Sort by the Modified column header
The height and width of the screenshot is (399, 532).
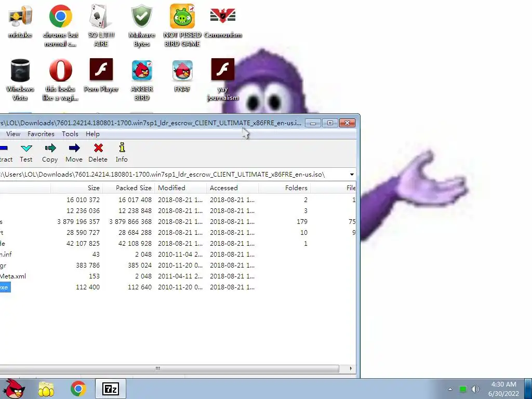(x=180, y=188)
